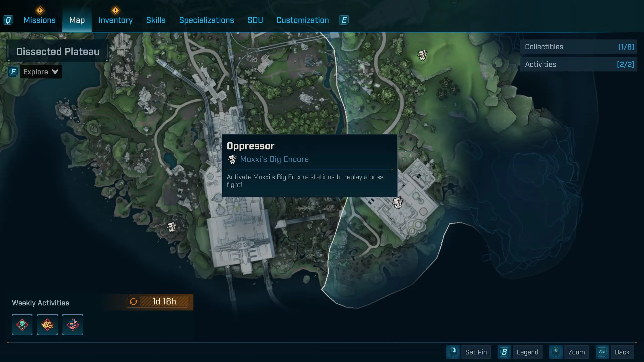Open the Specializations tab
Screen dimensions: 644x362
206,20
